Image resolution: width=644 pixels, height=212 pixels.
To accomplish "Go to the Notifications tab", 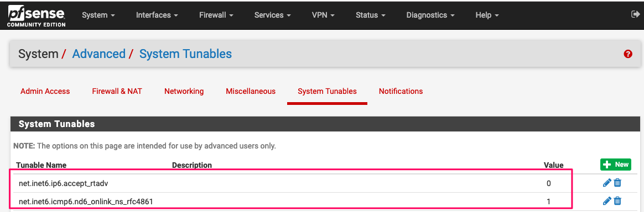I will click(401, 91).
